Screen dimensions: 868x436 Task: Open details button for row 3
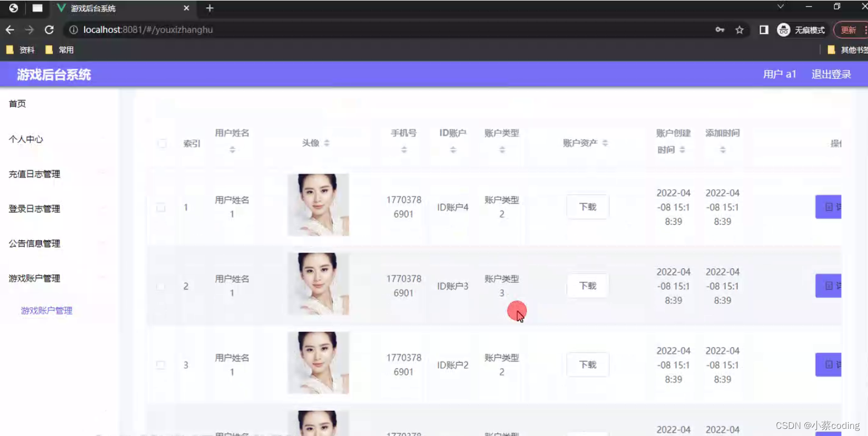[828, 365]
